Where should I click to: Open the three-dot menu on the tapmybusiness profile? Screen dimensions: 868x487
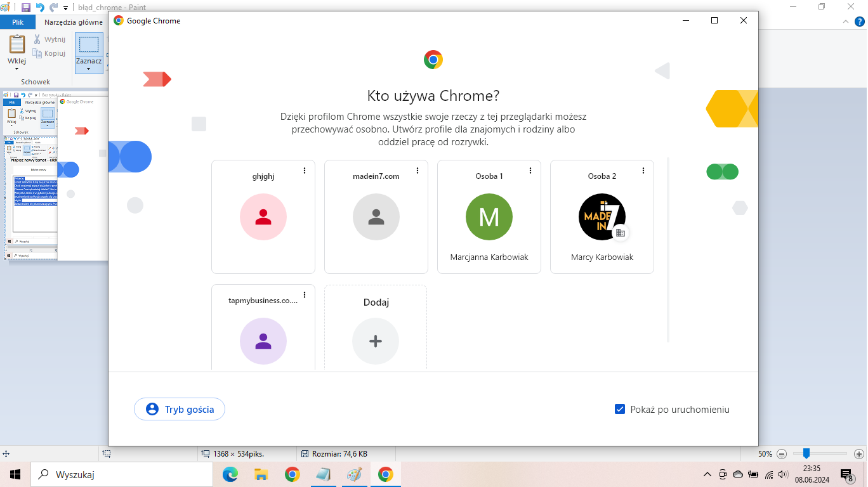click(x=305, y=295)
